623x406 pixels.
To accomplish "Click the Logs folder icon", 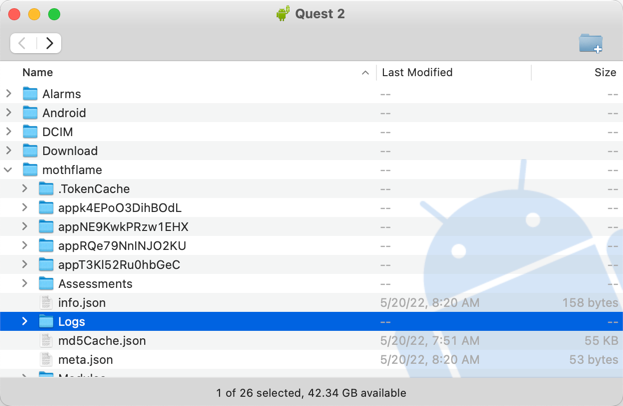I will (46, 321).
